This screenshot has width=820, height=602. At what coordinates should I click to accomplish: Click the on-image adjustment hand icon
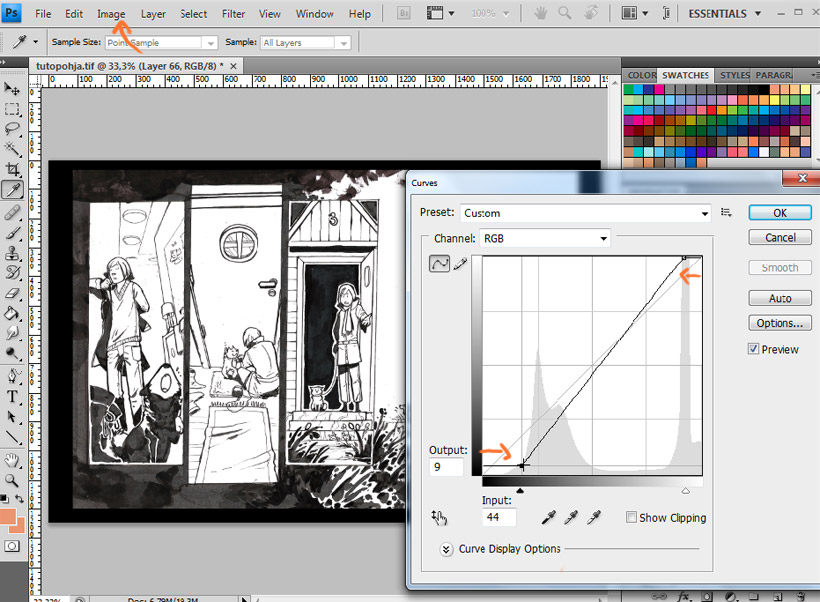click(438, 517)
